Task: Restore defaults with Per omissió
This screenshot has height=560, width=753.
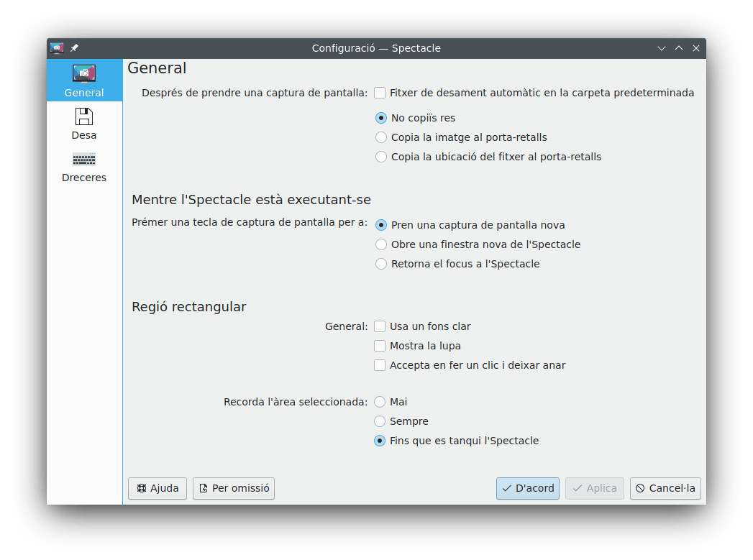Action: (x=234, y=488)
